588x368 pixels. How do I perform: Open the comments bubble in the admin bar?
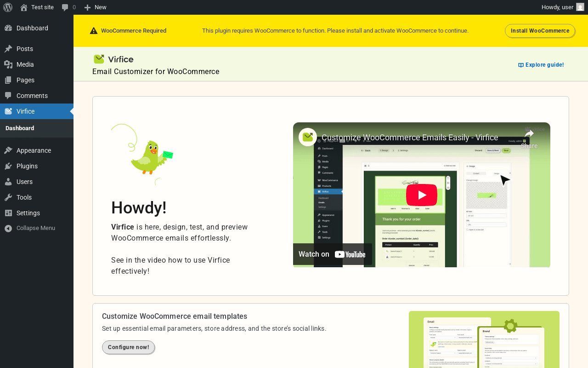click(x=65, y=7)
